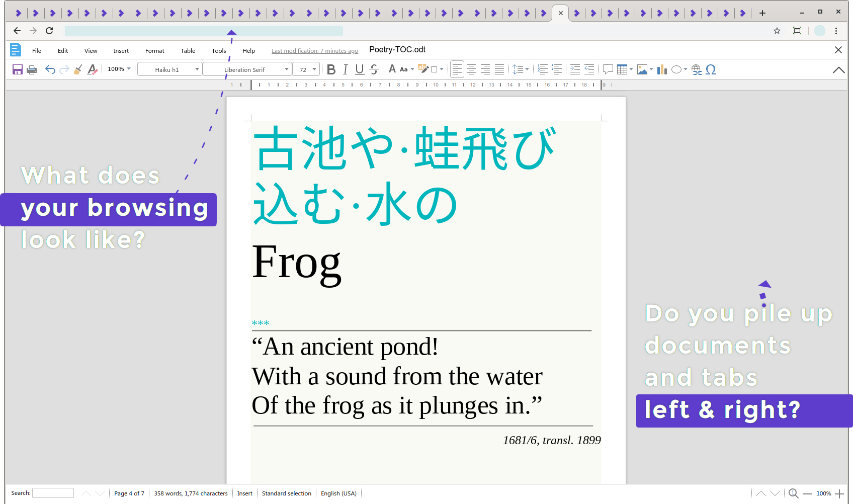This screenshot has width=853, height=504.
Task: Decrease paragraph indent
Action: (x=589, y=69)
